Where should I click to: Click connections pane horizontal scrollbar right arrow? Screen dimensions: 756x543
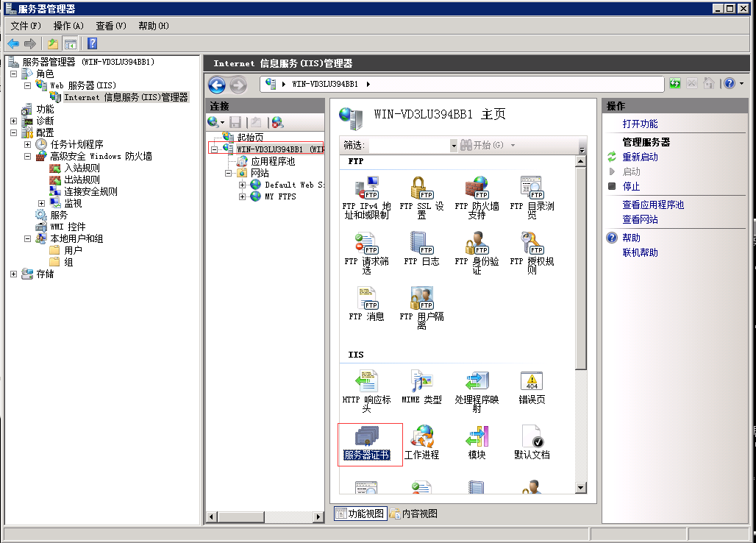click(x=318, y=517)
